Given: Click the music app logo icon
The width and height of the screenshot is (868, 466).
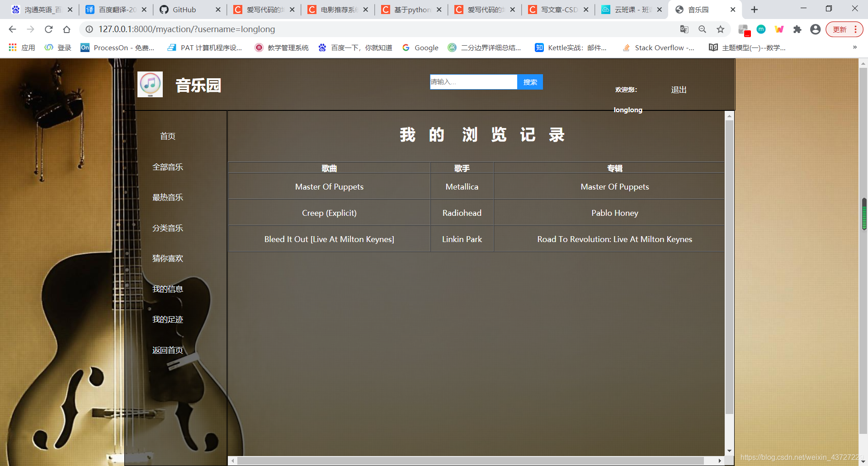Looking at the screenshot, I should coord(150,85).
